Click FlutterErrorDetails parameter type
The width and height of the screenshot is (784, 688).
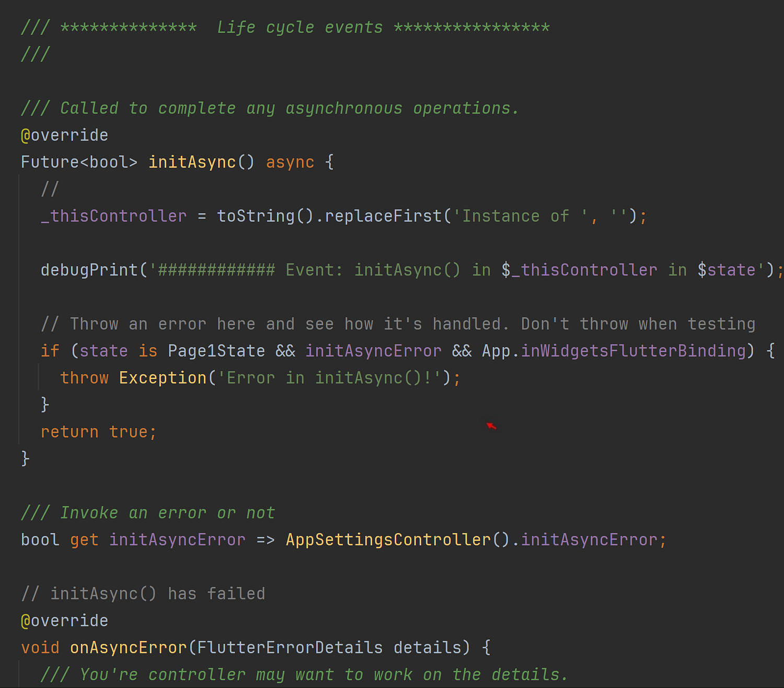(290, 647)
